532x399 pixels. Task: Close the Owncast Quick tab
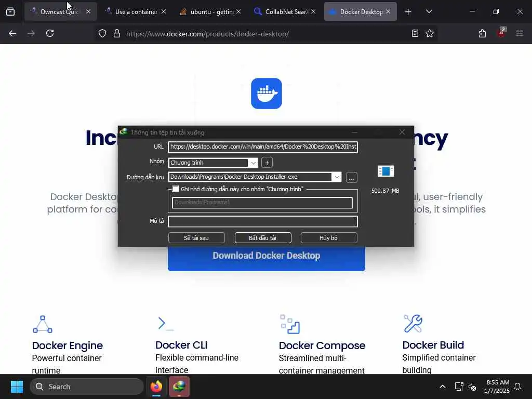(88, 11)
